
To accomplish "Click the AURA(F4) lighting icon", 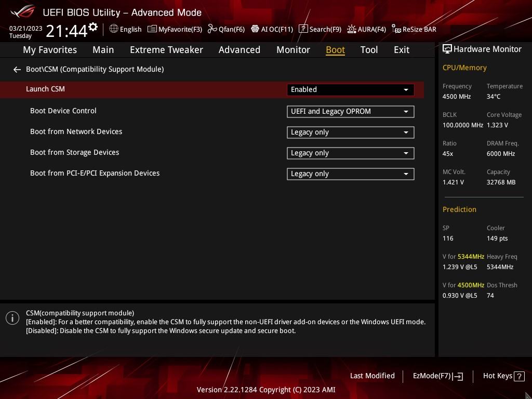I will 352,29.
